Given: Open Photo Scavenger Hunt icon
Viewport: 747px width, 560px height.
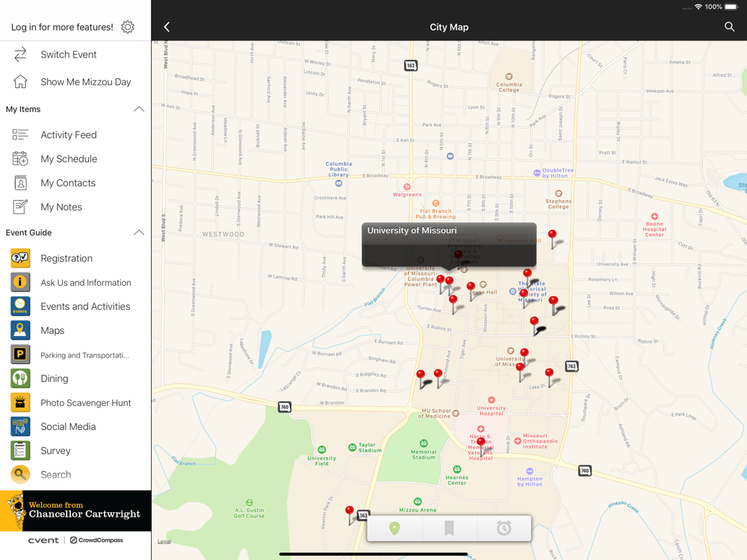Looking at the screenshot, I should [x=20, y=402].
